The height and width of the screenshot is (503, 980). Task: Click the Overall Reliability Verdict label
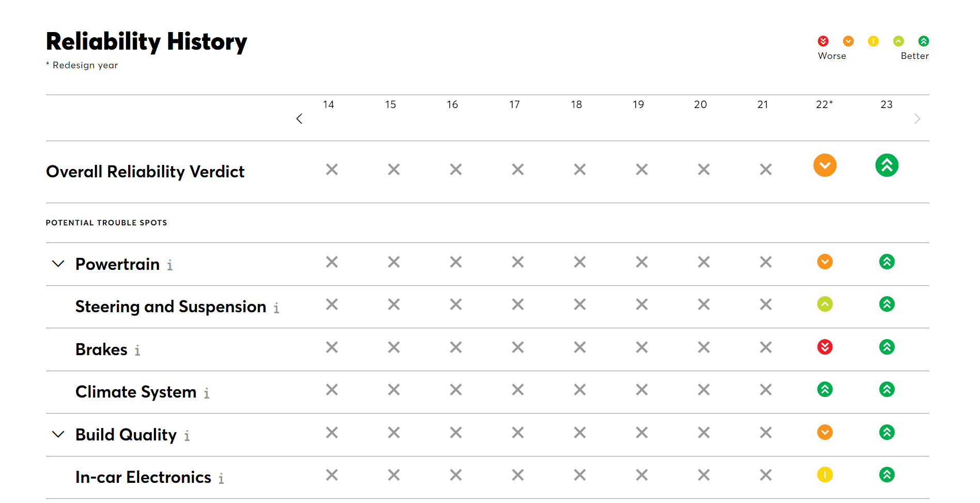click(x=145, y=172)
